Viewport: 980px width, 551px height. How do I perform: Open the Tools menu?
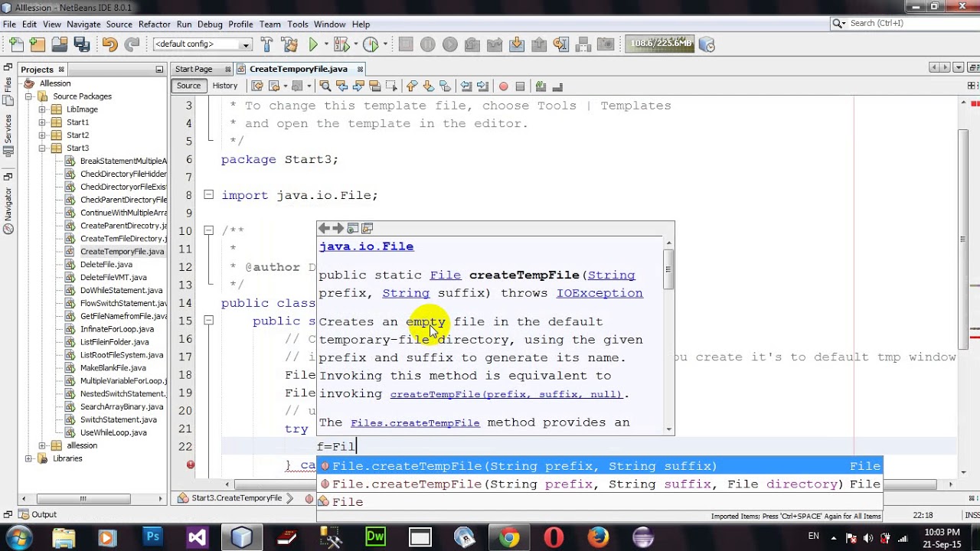[298, 24]
